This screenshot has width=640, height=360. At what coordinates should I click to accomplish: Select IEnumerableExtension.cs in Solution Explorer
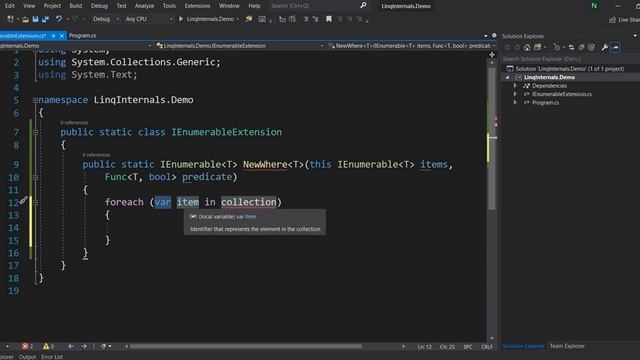click(x=562, y=94)
